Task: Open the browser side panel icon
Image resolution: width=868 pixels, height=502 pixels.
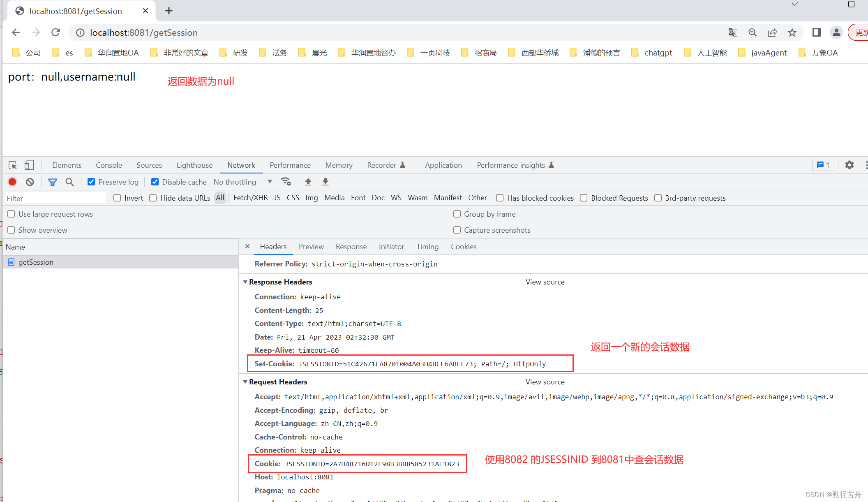Action: [x=817, y=32]
